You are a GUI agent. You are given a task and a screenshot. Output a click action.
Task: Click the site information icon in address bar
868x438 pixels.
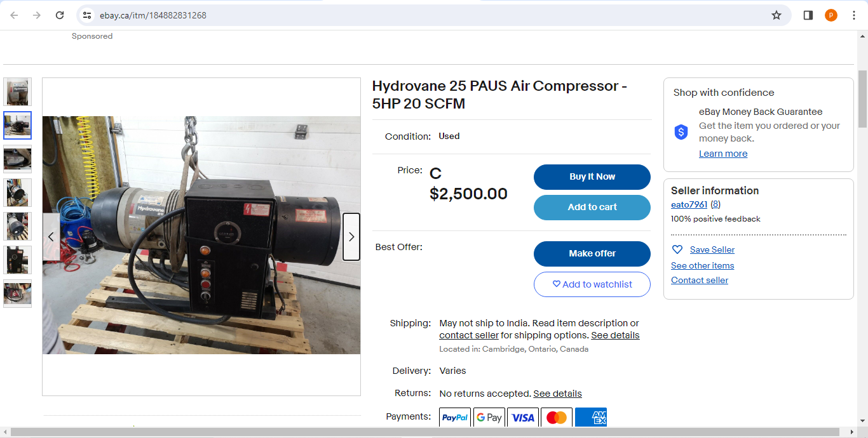[88, 15]
